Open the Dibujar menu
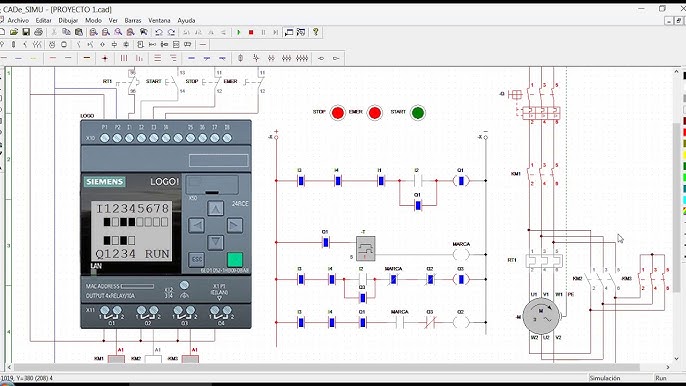Image resolution: width=686 pixels, height=386 pixels. 68,21
